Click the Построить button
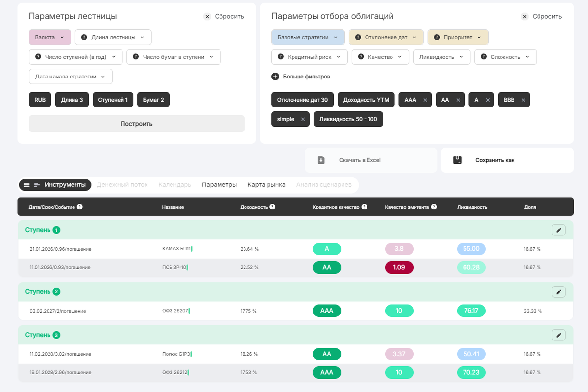Image resolution: width=588 pixels, height=392 pixels. [x=137, y=124]
